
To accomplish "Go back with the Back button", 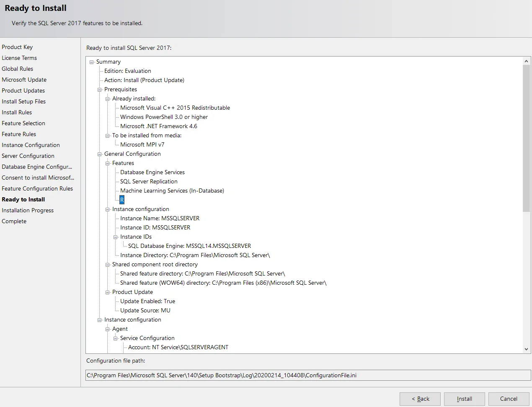I will click(x=420, y=399).
